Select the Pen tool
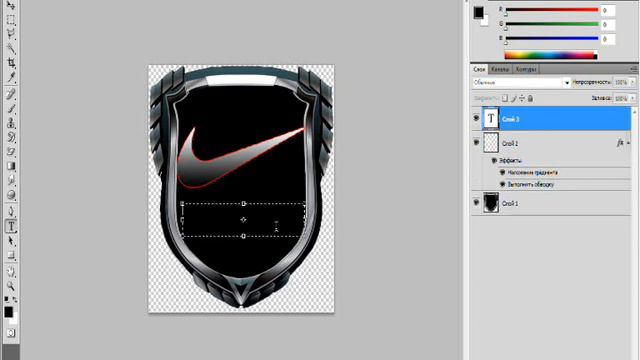The width and height of the screenshot is (640, 360). pyautogui.click(x=11, y=211)
